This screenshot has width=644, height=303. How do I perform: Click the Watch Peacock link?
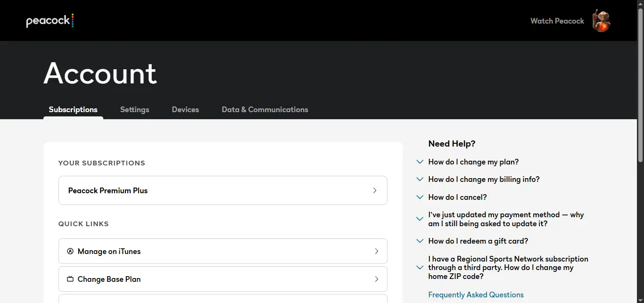pos(557,21)
